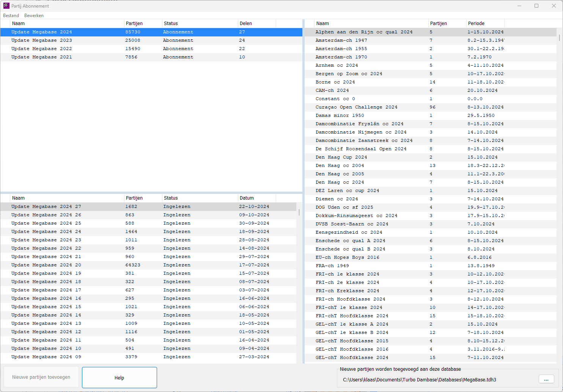The image size is (563, 392).
Task: Select Update Megabase 2024 27 row
Action: click(148, 207)
